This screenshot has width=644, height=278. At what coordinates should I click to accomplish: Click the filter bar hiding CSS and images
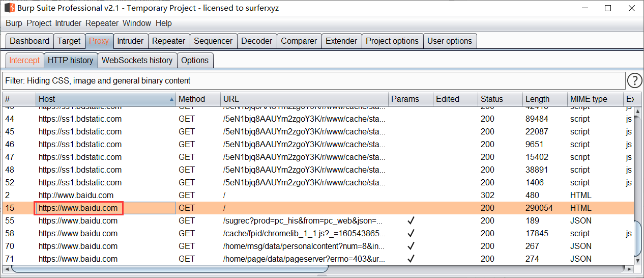tap(313, 80)
